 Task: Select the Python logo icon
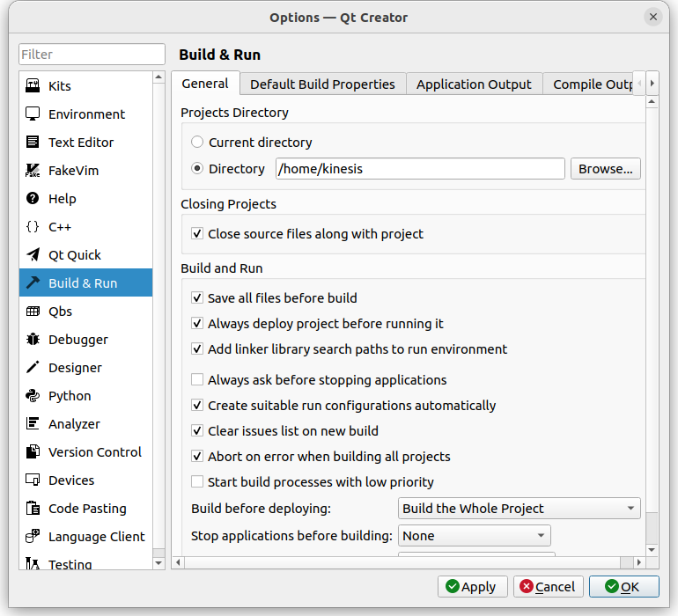point(33,395)
